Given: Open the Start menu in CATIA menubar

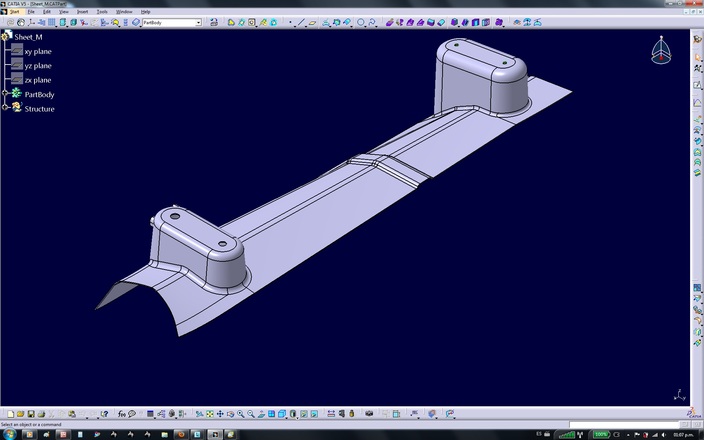Looking at the screenshot, I should click(x=15, y=12).
